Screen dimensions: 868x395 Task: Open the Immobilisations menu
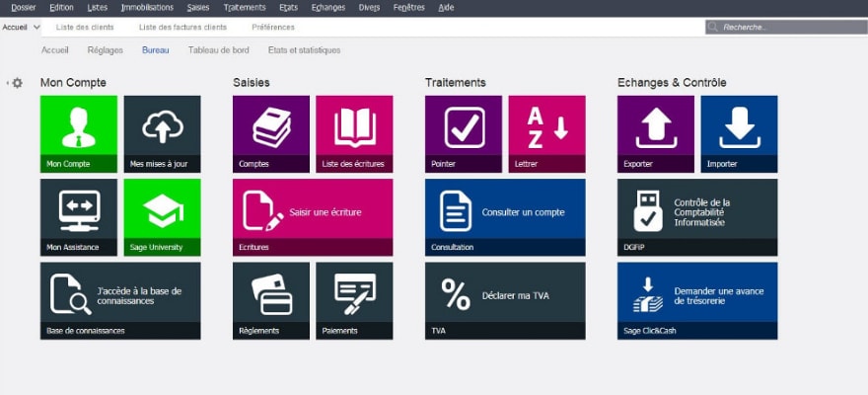click(x=147, y=7)
